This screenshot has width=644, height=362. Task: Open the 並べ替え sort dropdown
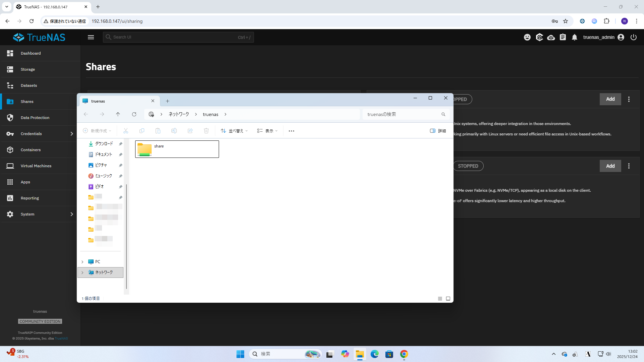pos(234,131)
